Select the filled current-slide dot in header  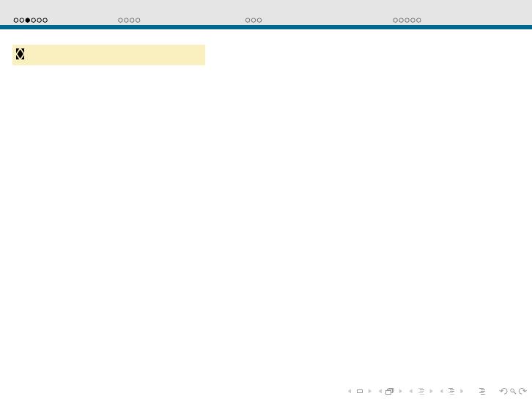coord(28,21)
